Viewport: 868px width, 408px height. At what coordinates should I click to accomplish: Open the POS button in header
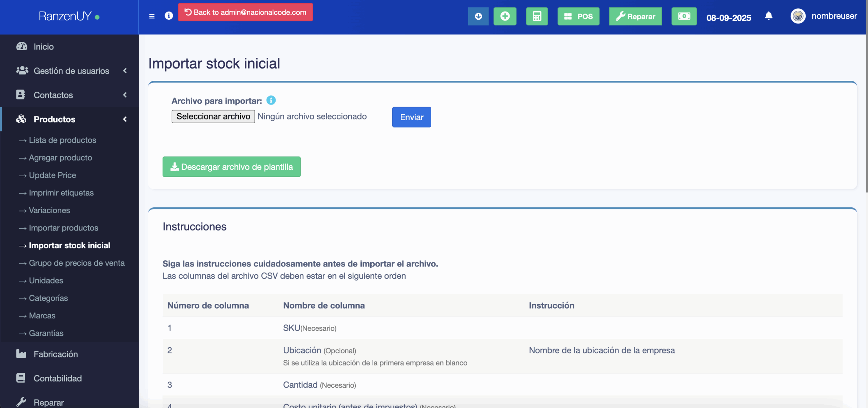(x=578, y=16)
